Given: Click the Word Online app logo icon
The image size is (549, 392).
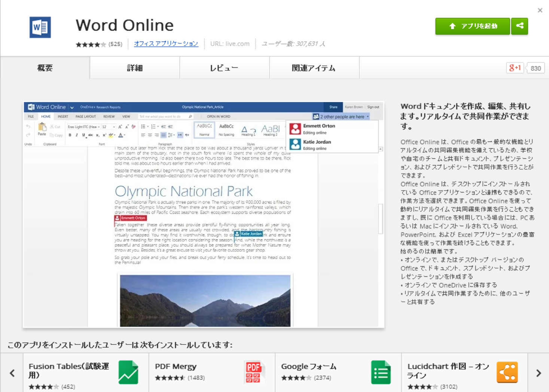Looking at the screenshot, I should coord(40,27).
